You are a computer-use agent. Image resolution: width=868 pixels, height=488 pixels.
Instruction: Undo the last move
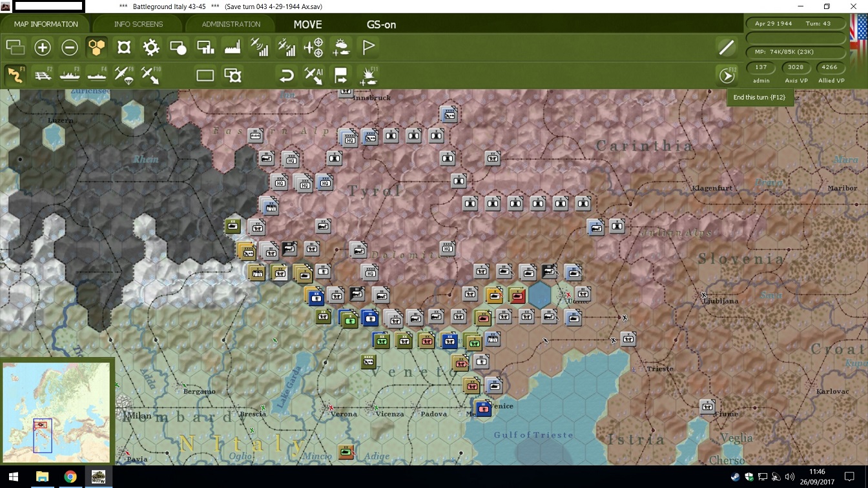tap(287, 76)
